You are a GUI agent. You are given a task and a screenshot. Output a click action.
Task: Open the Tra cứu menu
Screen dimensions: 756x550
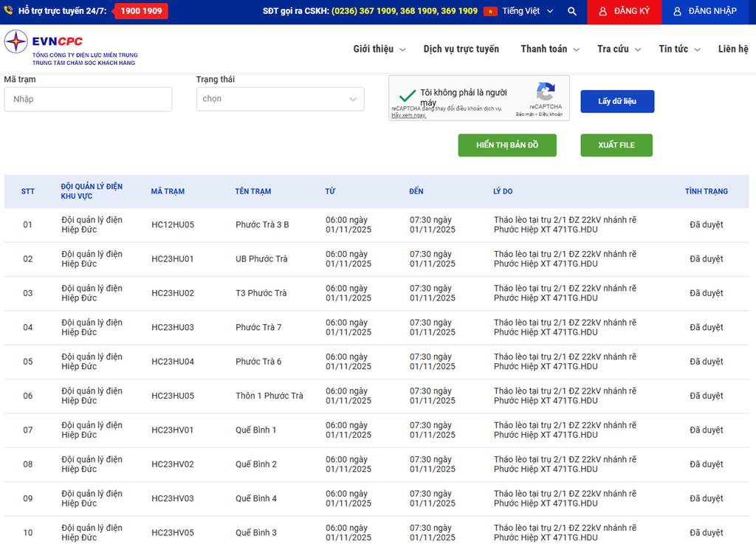[619, 49]
